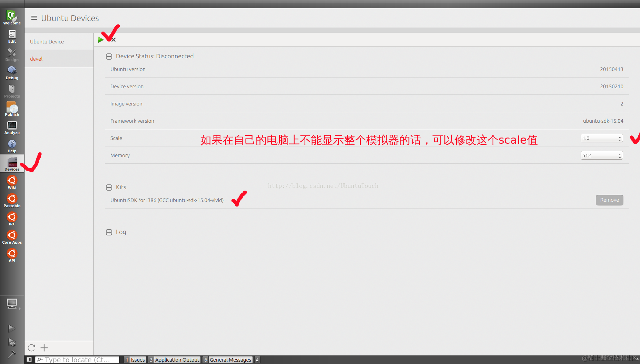Click the Ubuntu version value 20150413

tap(611, 69)
